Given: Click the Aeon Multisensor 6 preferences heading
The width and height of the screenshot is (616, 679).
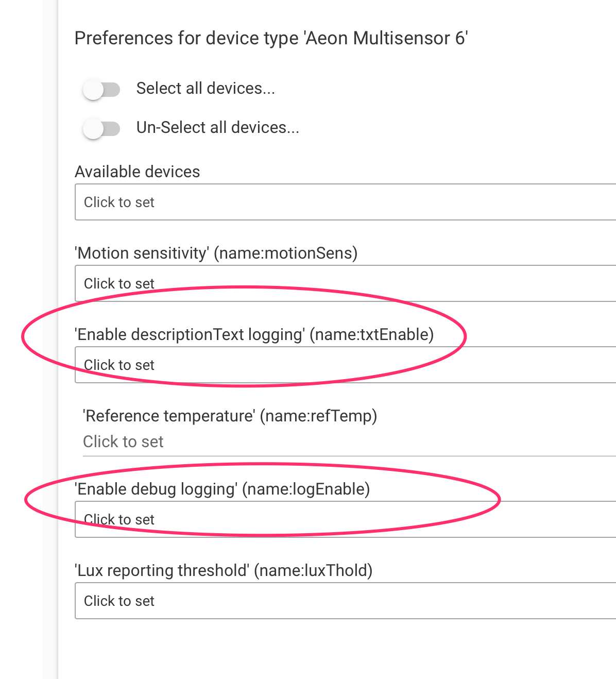Looking at the screenshot, I should (x=271, y=38).
